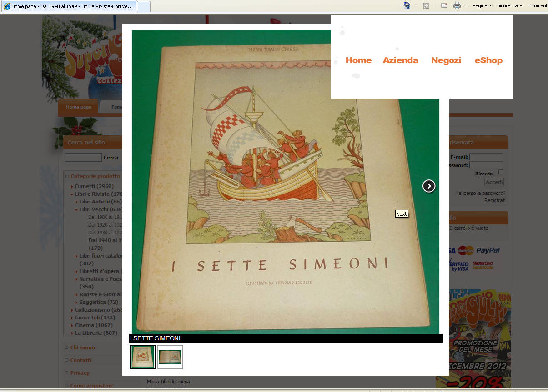Click the RSS feeds icon

(426, 5)
